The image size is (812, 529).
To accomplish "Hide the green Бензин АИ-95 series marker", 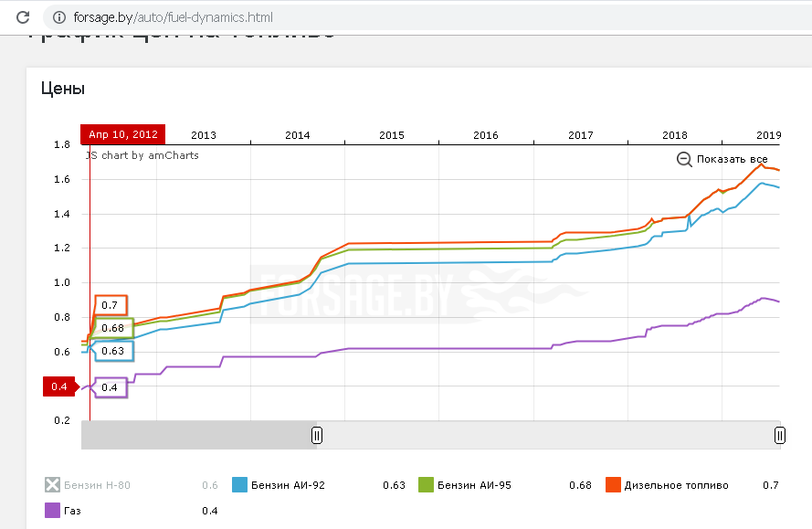I will 426,485.
